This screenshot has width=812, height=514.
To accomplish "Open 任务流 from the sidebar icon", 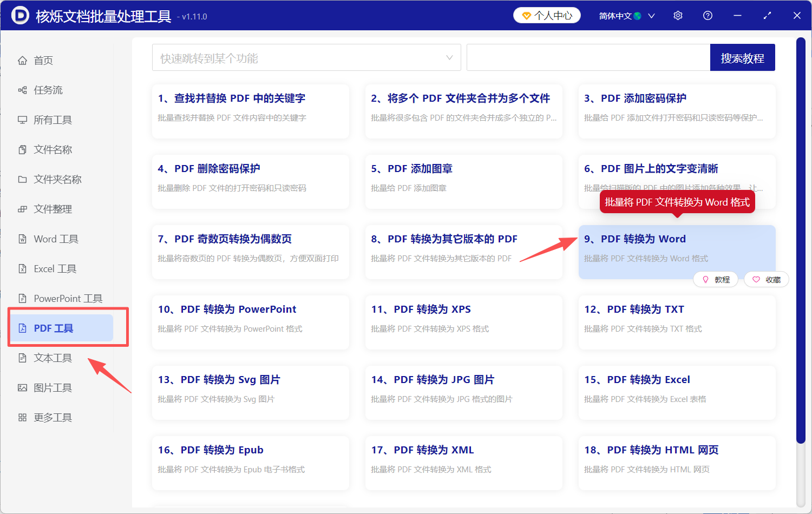I will [22, 90].
